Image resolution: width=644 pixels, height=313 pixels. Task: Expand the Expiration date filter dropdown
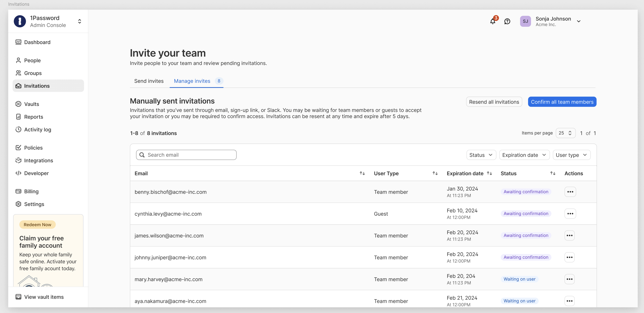pyautogui.click(x=524, y=155)
